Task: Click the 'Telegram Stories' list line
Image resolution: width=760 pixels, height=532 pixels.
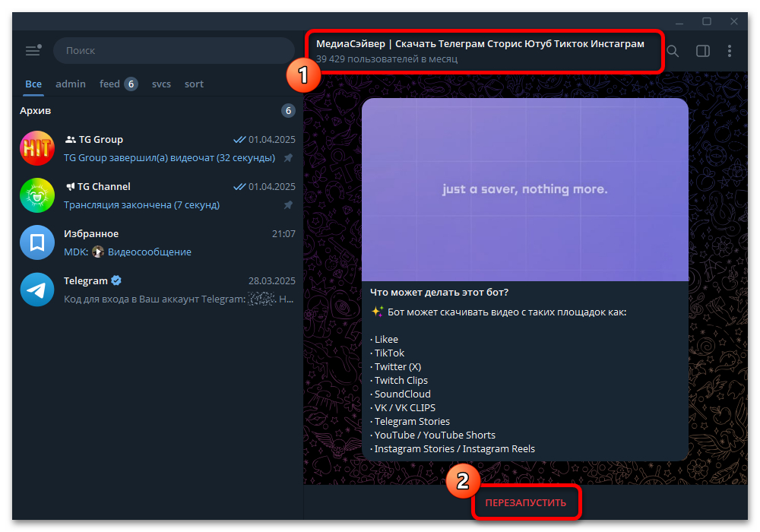Action: (x=410, y=422)
